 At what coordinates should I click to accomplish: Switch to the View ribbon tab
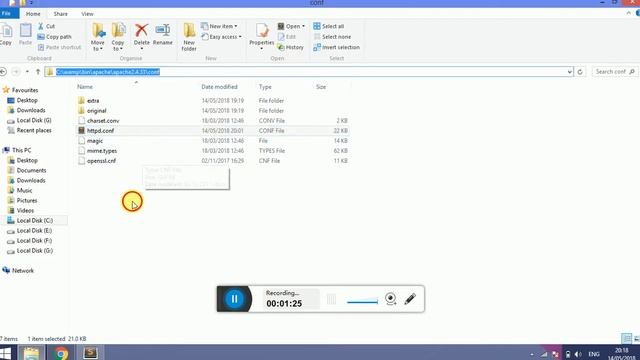pos(87,14)
